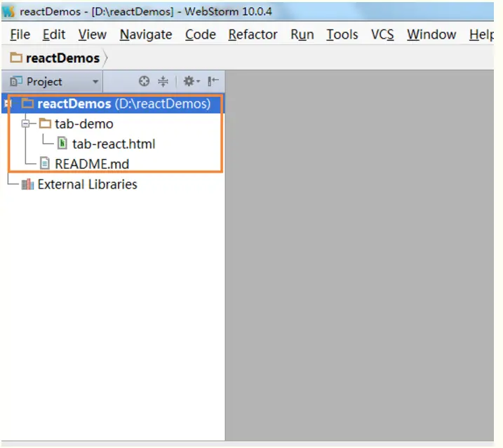This screenshot has width=503, height=448.
Task: Open the Tools menu
Action: click(342, 34)
